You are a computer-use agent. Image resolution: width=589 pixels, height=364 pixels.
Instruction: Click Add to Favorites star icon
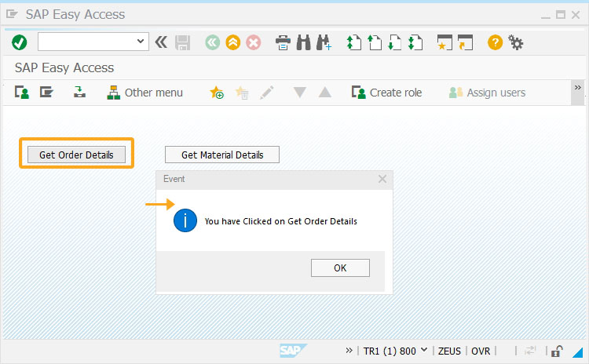pyautogui.click(x=217, y=93)
